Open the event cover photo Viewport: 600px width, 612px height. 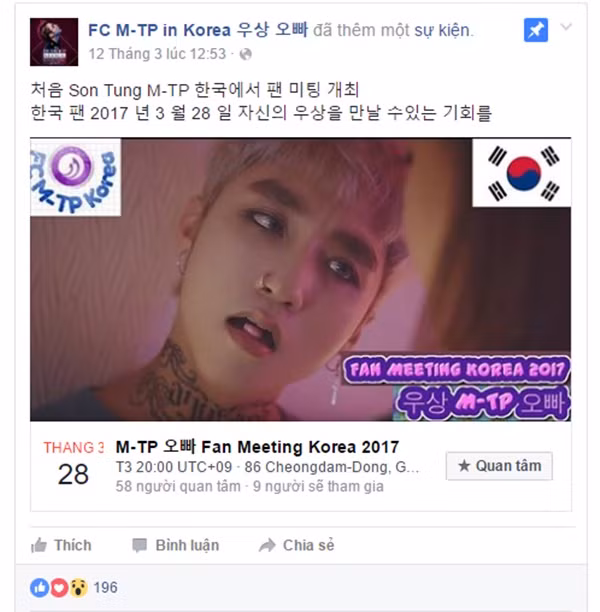pyautogui.click(x=300, y=279)
